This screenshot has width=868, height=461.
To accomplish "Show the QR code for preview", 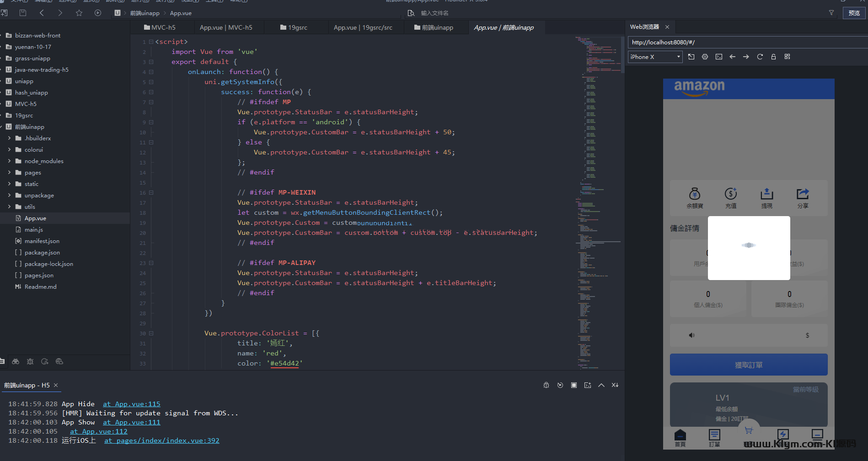I will point(787,57).
